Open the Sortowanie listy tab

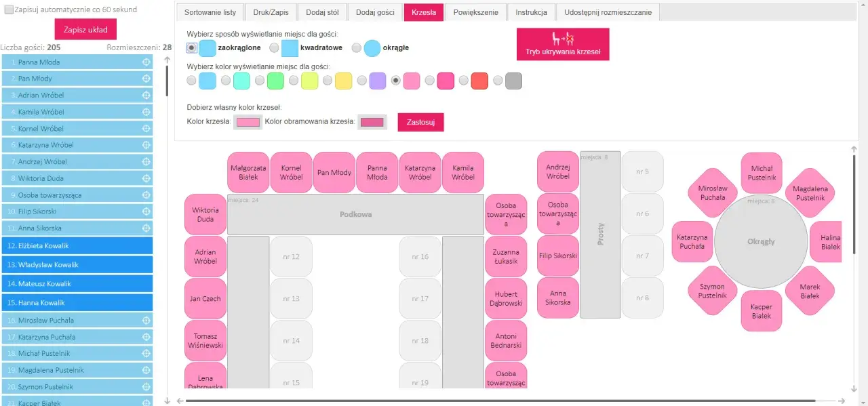[x=210, y=12]
